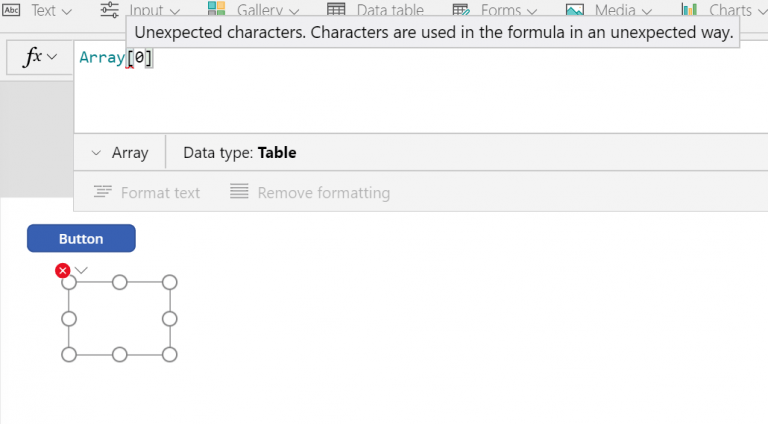Click Format text in formula bar
Screen dimensions: 768x424
tap(147, 192)
